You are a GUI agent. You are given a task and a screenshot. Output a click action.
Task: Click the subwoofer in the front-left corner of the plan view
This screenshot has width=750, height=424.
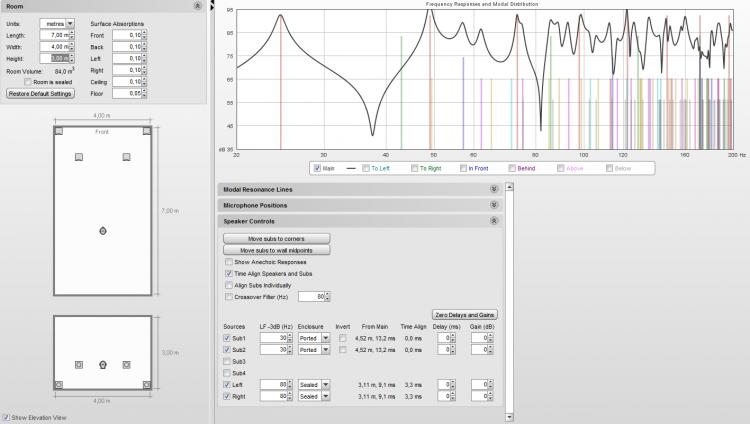click(x=60, y=131)
